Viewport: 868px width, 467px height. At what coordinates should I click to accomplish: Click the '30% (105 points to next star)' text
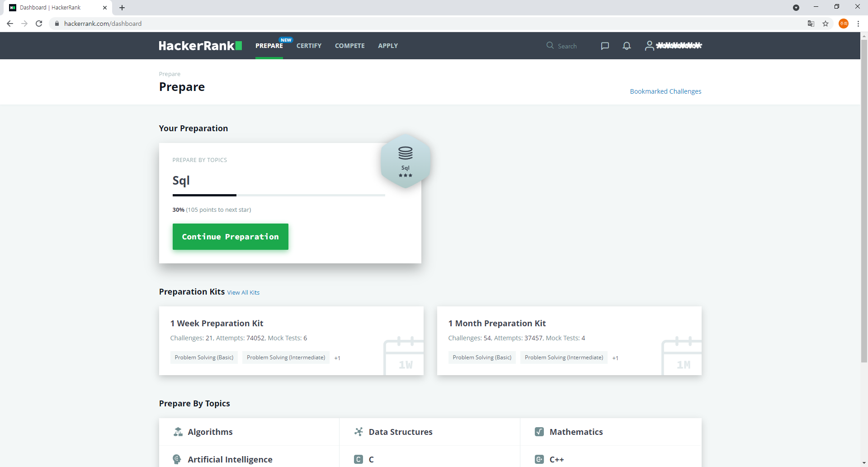(212, 210)
